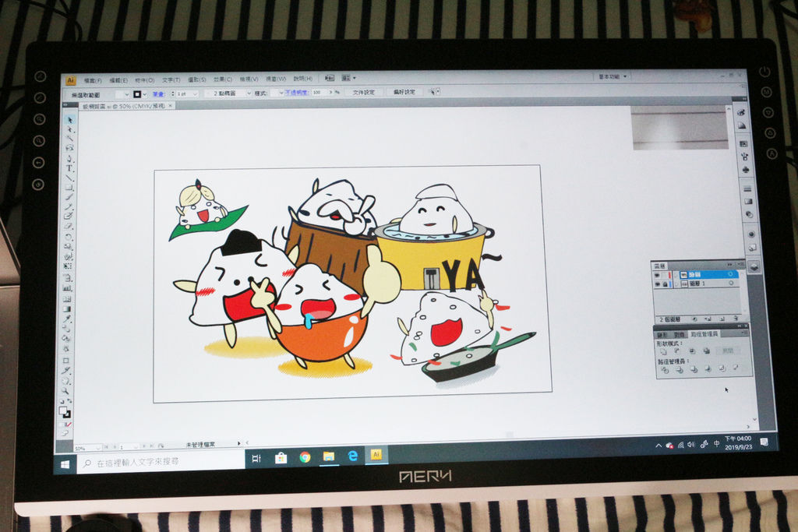
Task: Select the Gradient tool
Action: click(x=67, y=308)
